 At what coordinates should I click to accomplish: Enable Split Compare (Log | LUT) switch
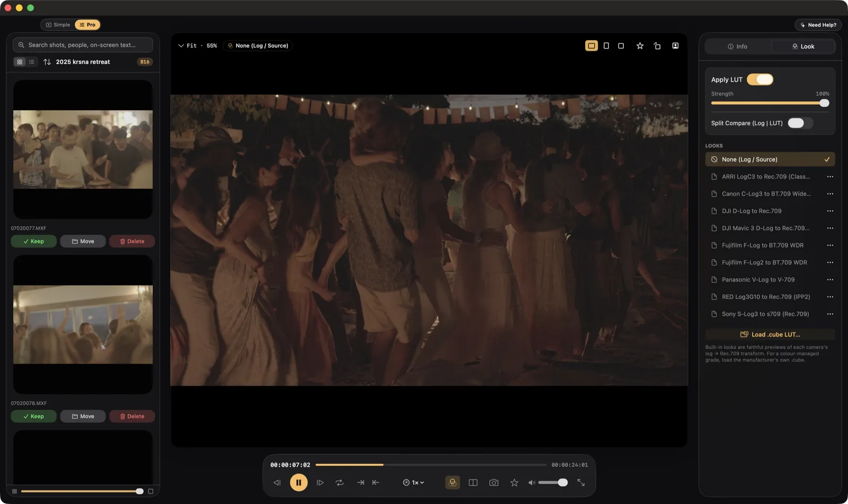pyautogui.click(x=800, y=123)
